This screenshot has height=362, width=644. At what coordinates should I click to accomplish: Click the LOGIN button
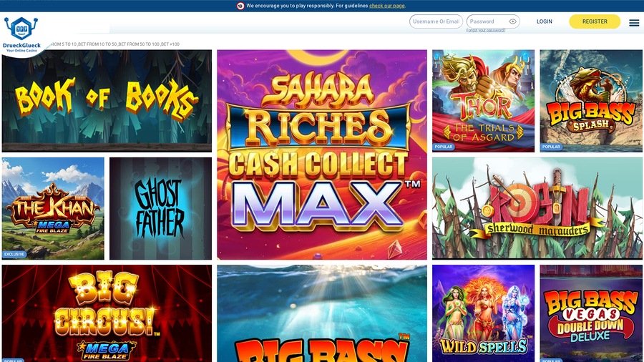click(x=545, y=21)
